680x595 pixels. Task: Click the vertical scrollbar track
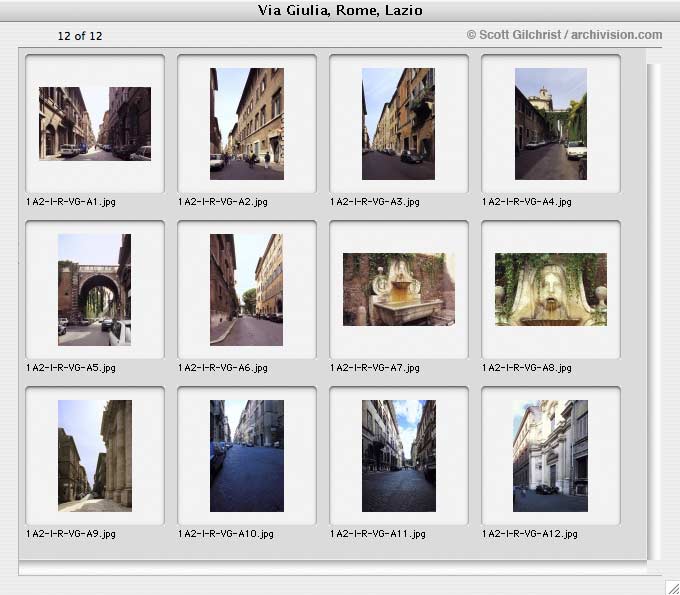pos(654,311)
